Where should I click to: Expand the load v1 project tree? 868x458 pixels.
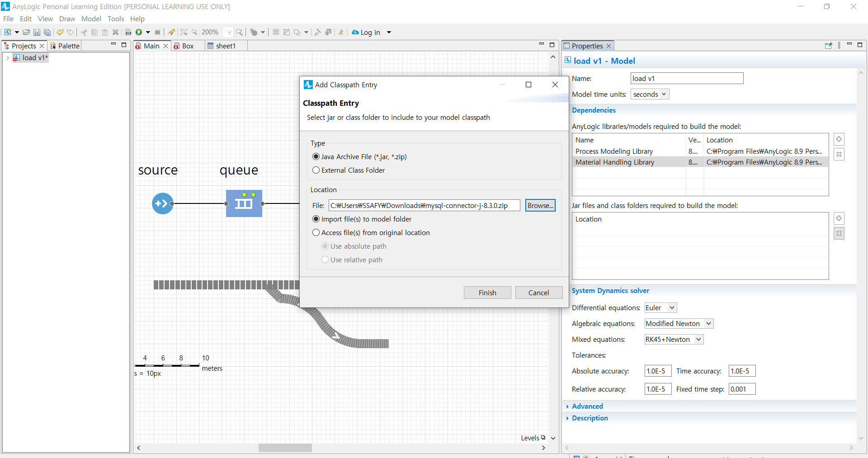pos(8,58)
